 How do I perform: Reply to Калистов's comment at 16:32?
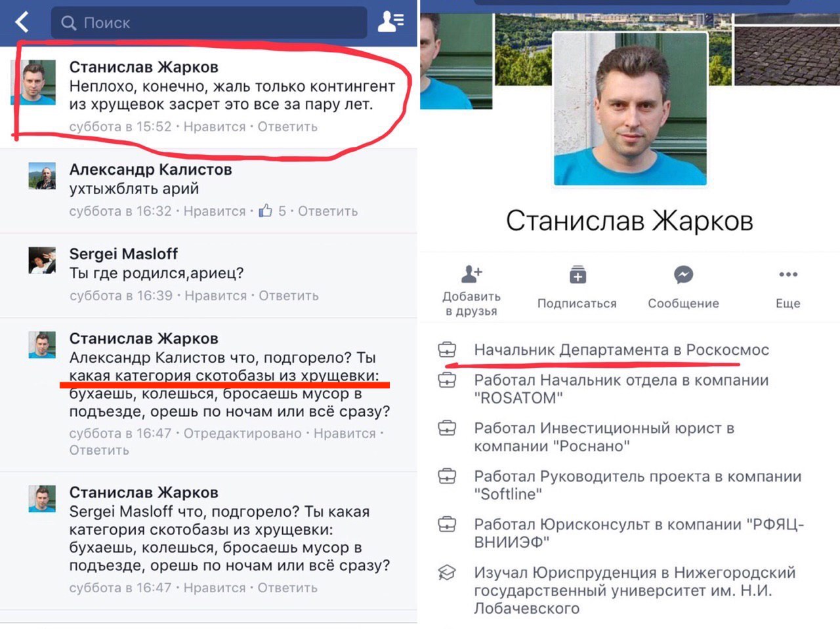(328, 211)
